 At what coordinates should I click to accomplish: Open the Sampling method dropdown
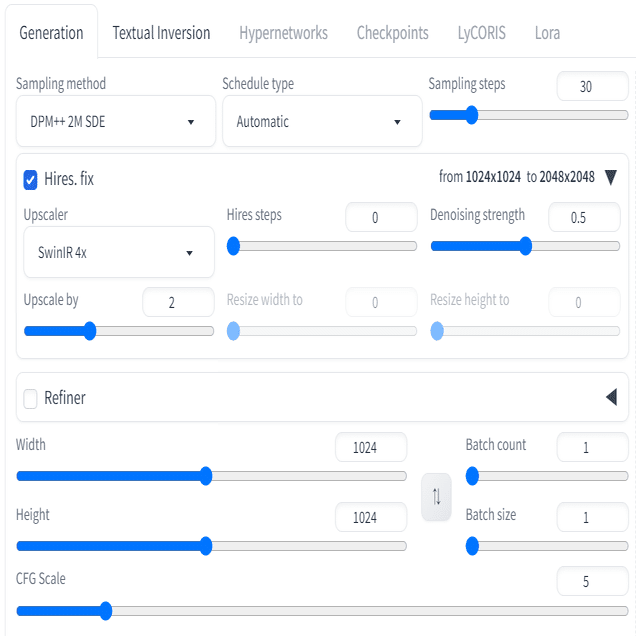click(x=116, y=121)
